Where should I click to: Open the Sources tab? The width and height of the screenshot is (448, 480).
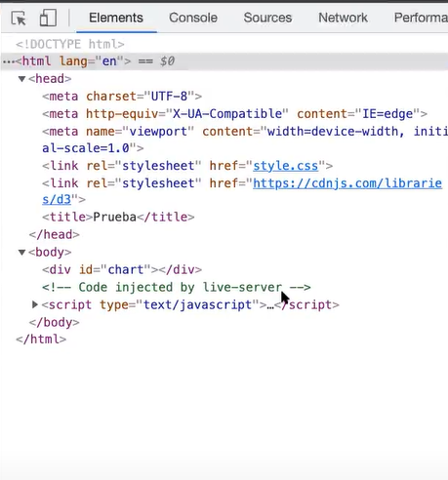[x=267, y=18]
